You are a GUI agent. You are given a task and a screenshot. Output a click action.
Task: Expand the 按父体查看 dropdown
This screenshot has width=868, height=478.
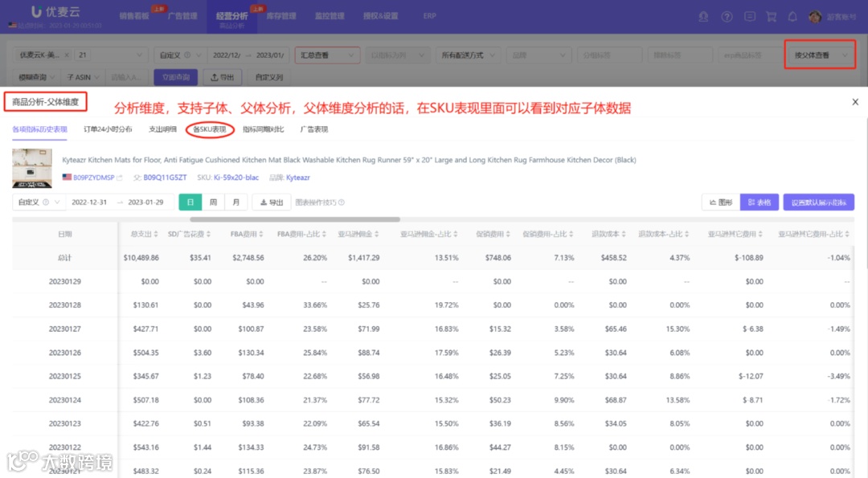[x=821, y=55]
